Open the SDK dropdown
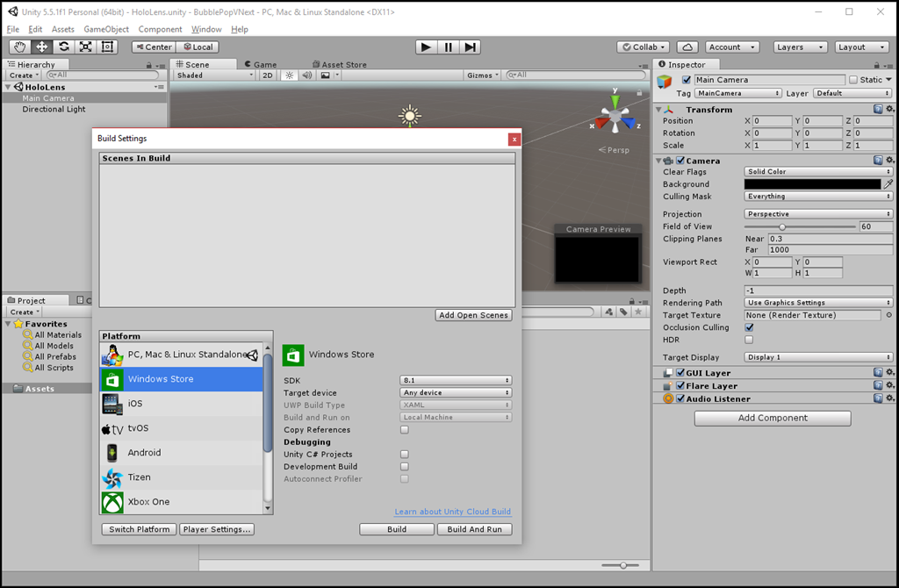 [x=456, y=381]
